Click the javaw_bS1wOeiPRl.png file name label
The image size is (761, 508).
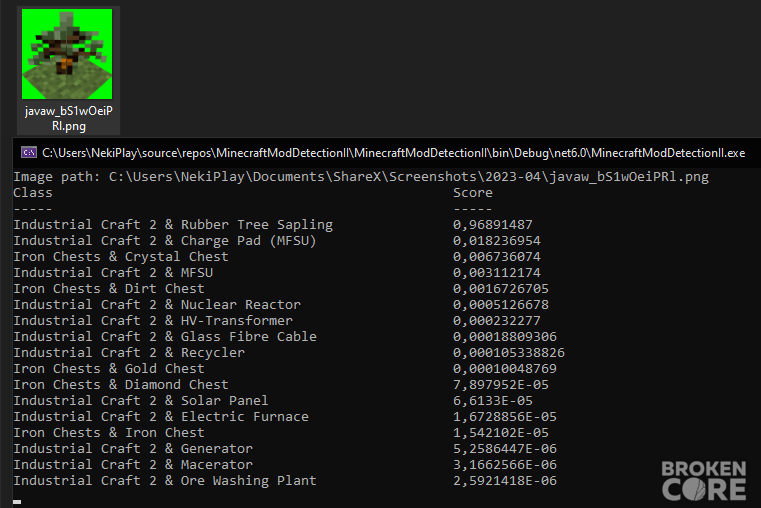point(68,118)
